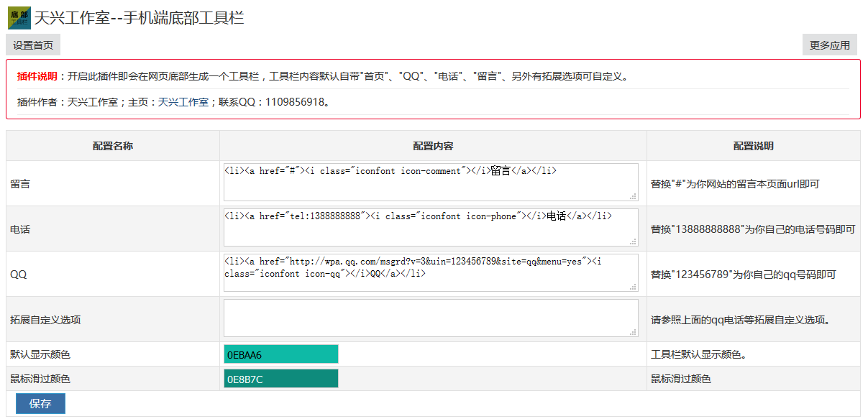Image resolution: width=868 pixels, height=419 pixels.
Task: Grab the 拓展自定义选项 textarea resize handle
Action: click(634, 332)
